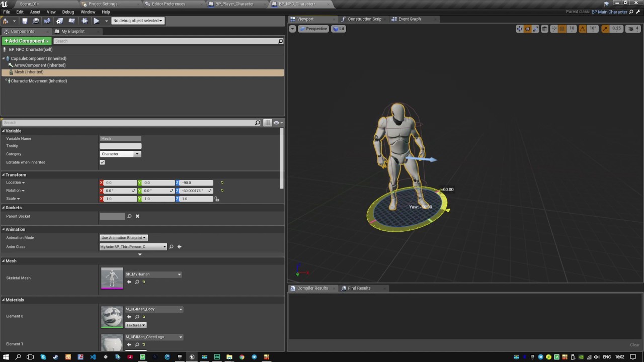Image resolution: width=644 pixels, height=362 pixels.
Task: Open Unreal Engine from the Windows taskbar
Action: (192, 357)
